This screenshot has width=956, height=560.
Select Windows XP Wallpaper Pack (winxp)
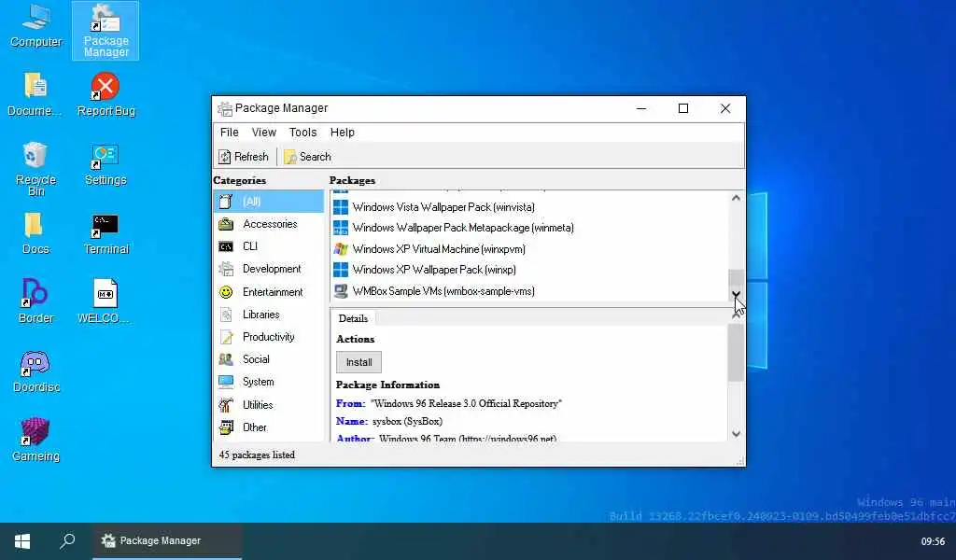(x=529, y=270)
